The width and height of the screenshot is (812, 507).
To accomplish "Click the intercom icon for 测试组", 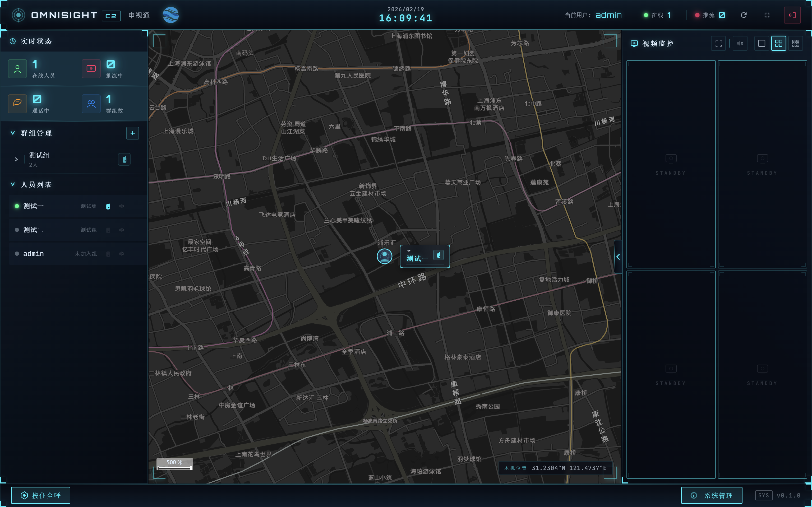I will coord(124,160).
